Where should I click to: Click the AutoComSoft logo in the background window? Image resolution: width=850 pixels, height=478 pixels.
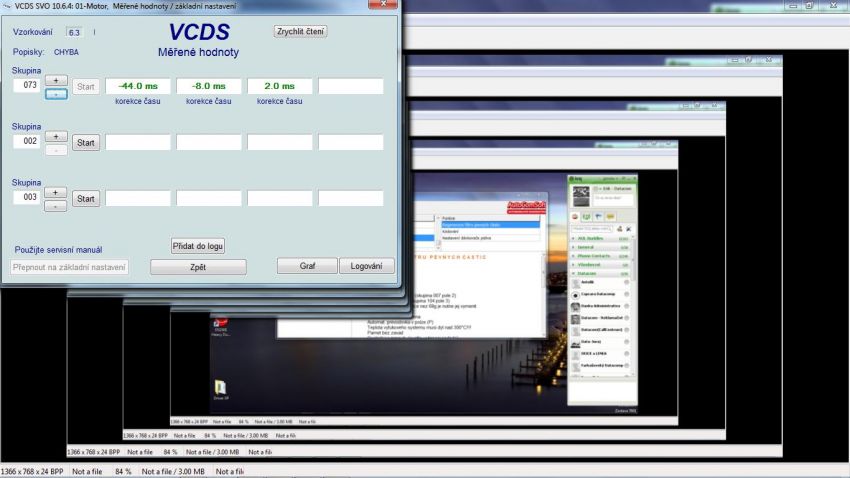click(526, 207)
